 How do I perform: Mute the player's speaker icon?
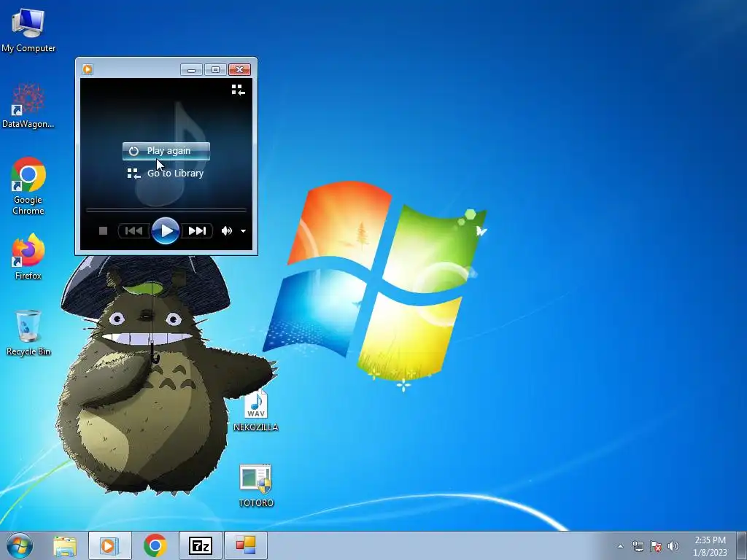226,231
